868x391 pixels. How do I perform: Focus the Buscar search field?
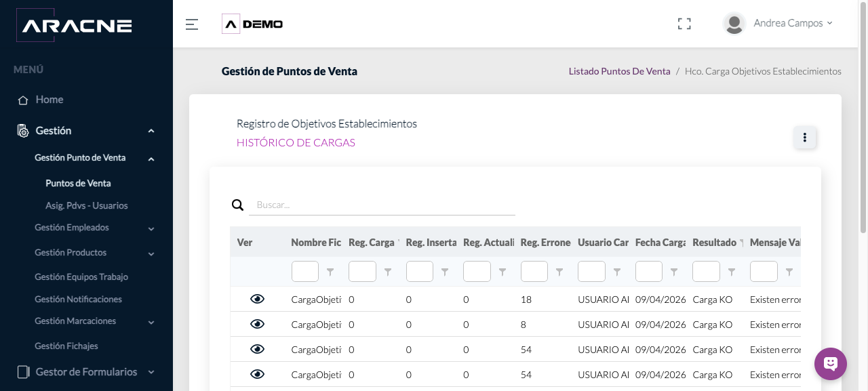(382, 205)
